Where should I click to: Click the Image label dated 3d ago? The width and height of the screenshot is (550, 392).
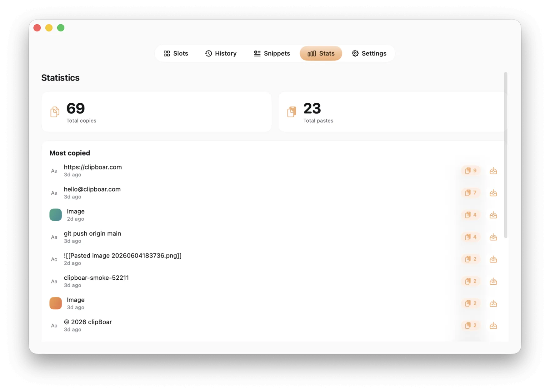point(76,300)
